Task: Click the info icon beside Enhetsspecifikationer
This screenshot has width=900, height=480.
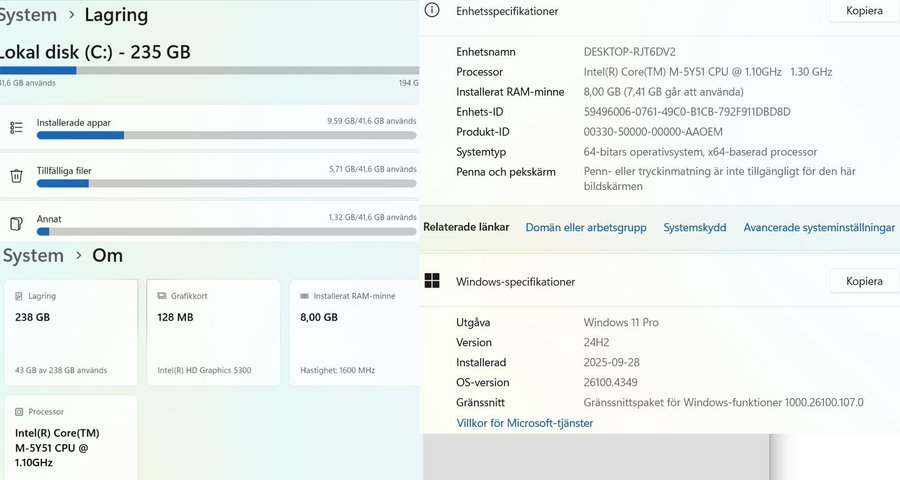Action: click(x=432, y=10)
